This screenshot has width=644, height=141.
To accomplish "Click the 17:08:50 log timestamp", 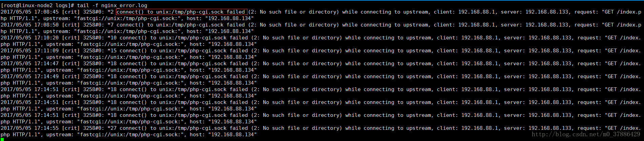I will [46, 25].
